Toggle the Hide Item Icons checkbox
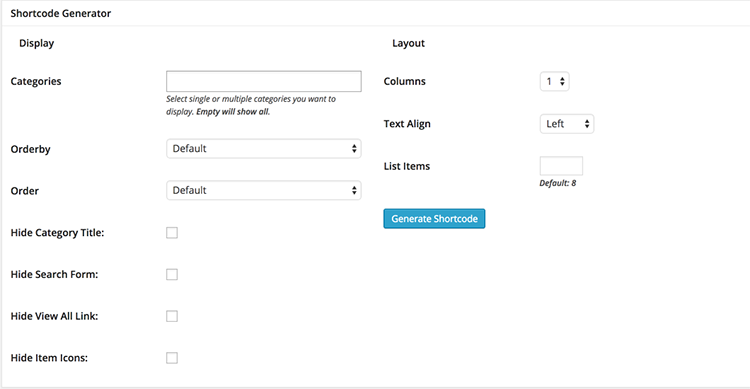Viewport: 750px width, 389px height. tap(172, 358)
